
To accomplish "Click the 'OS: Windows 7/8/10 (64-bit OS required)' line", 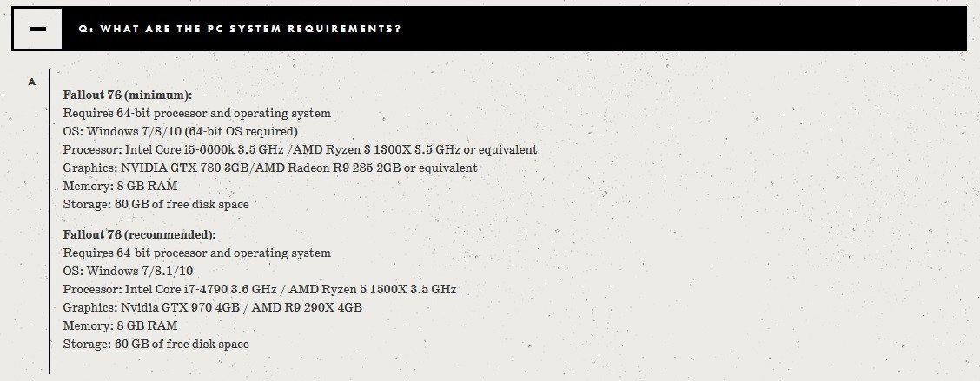I will click(x=181, y=132).
